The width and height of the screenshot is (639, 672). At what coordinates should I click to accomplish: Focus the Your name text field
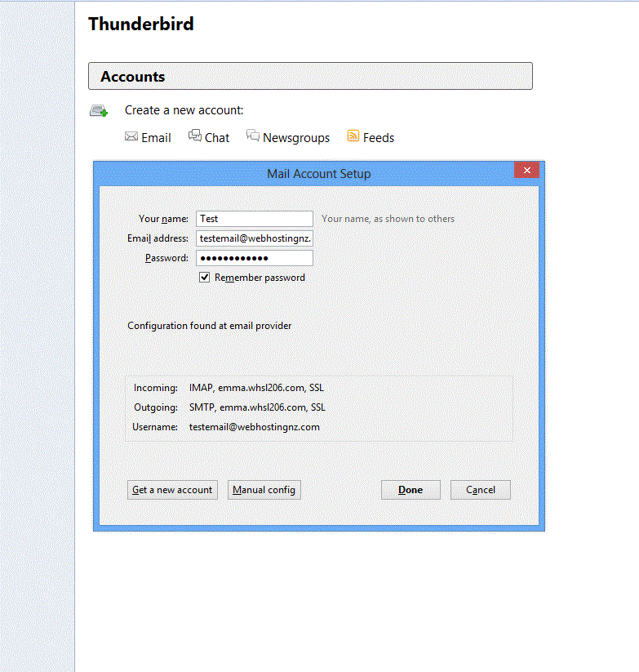tap(254, 219)
